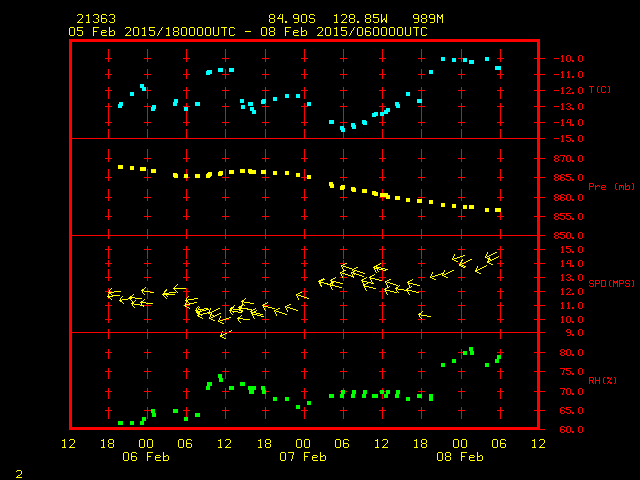Click the -15.0 temperature tick label

tap(568, 139)
